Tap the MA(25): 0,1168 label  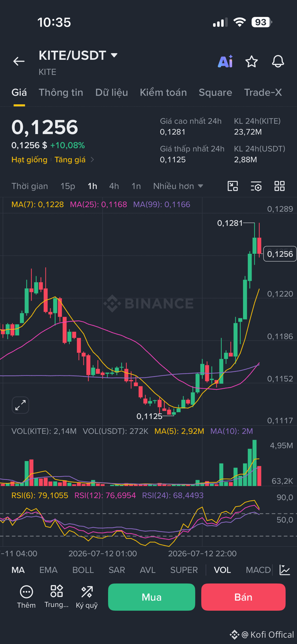point(98,204)
